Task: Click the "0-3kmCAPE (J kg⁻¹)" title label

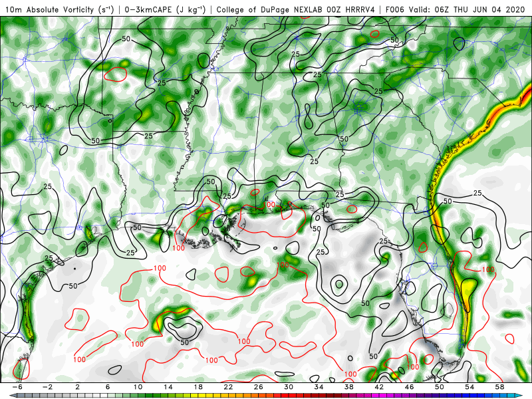Action: (x=165, y=10)
